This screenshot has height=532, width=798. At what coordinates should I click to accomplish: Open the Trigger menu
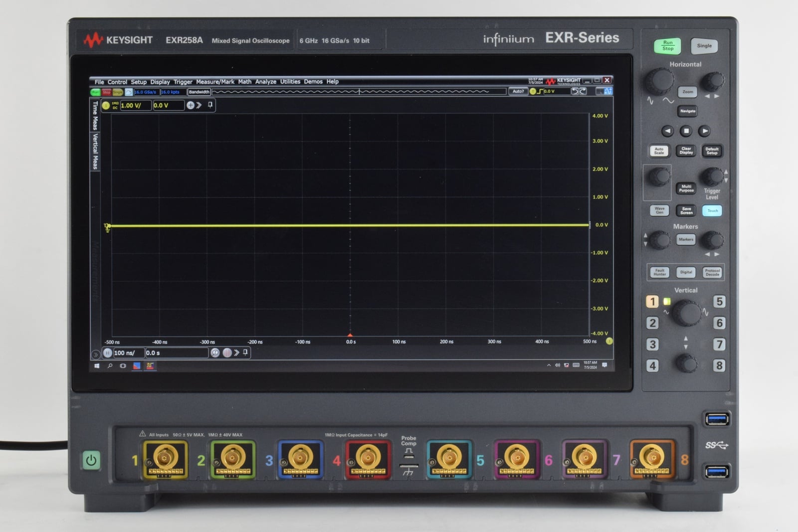(183, 82)
